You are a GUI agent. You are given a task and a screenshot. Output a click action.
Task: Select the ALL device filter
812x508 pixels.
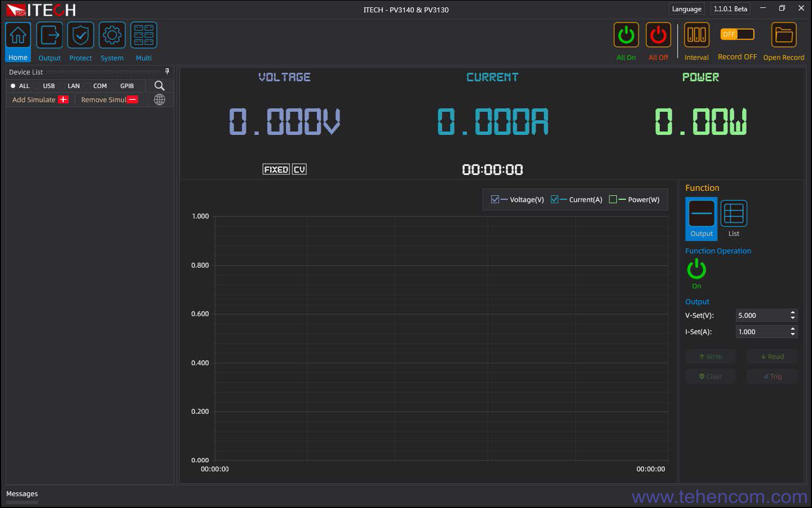point(20,86)
